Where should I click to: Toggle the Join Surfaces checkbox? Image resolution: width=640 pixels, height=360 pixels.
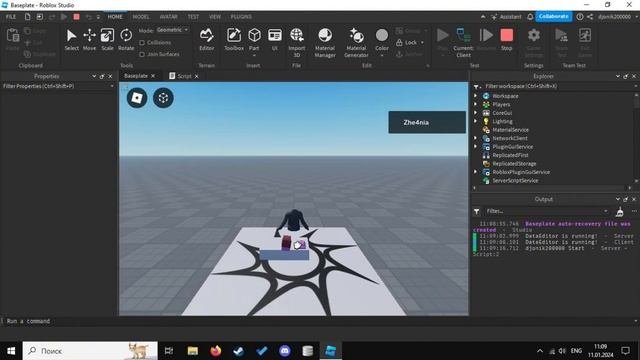coord(142,54)
